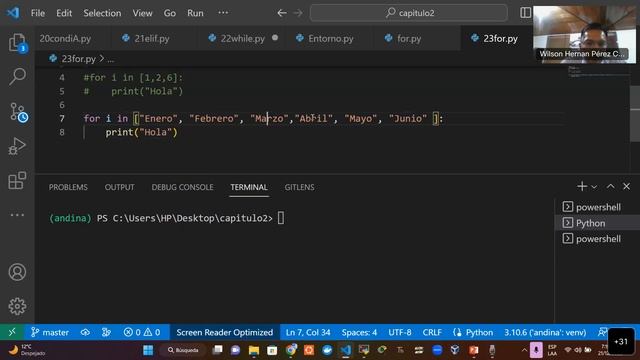Viewport: 640px width, 360px height.
Task: Select the last powershell terminal in list
Action: click(x=598, y=239)
